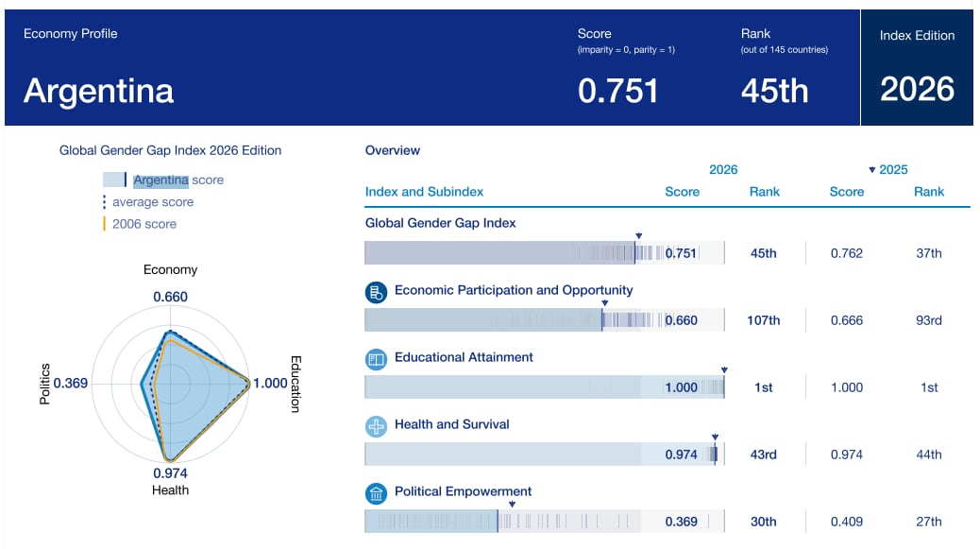Click the 2026 Rank column header

(x=765, y=191)
